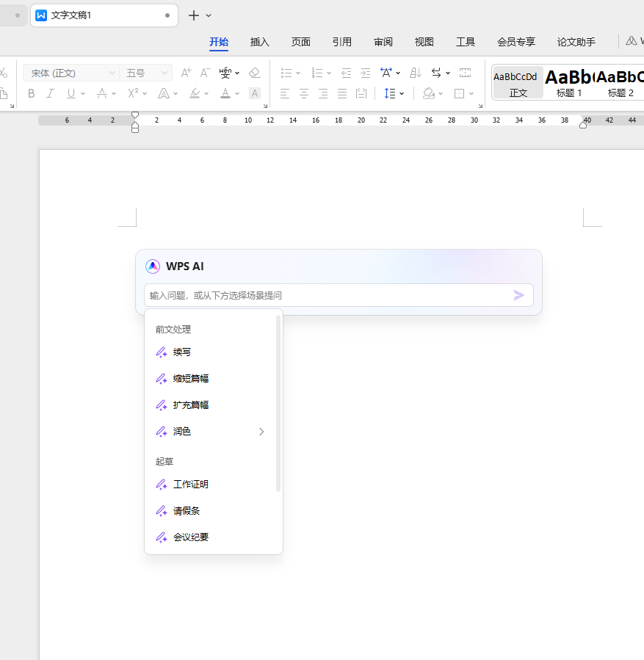Image resolution: width=644 pixels, height=660 pixels.
Task: Expand the 润色 submenu chevron
Action: pyautogui.click(x=261, y=432)
